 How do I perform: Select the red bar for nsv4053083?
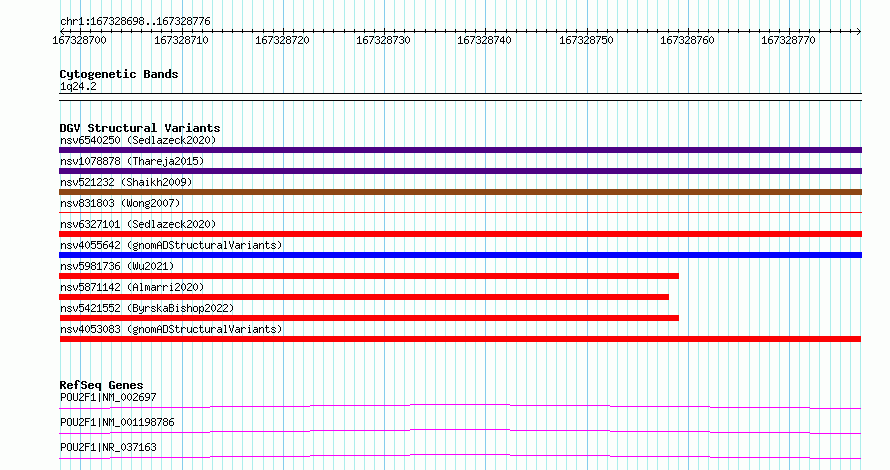click(460, 339)
